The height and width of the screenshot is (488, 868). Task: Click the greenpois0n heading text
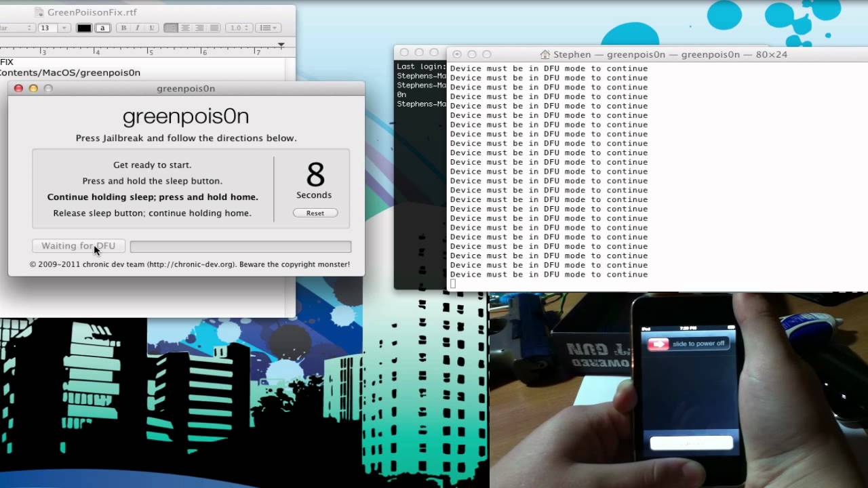click(186, 117)
